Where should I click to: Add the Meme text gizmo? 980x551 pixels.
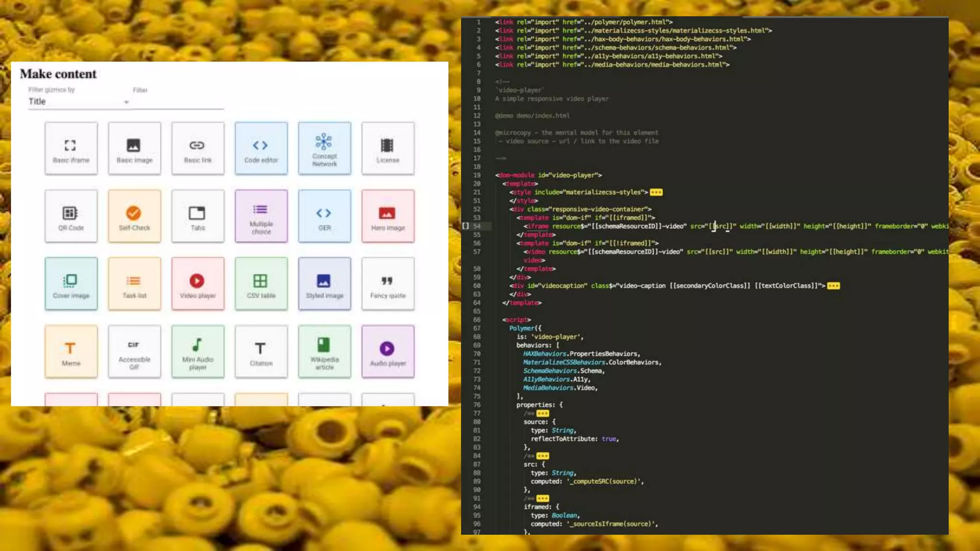tap(71, 352)
